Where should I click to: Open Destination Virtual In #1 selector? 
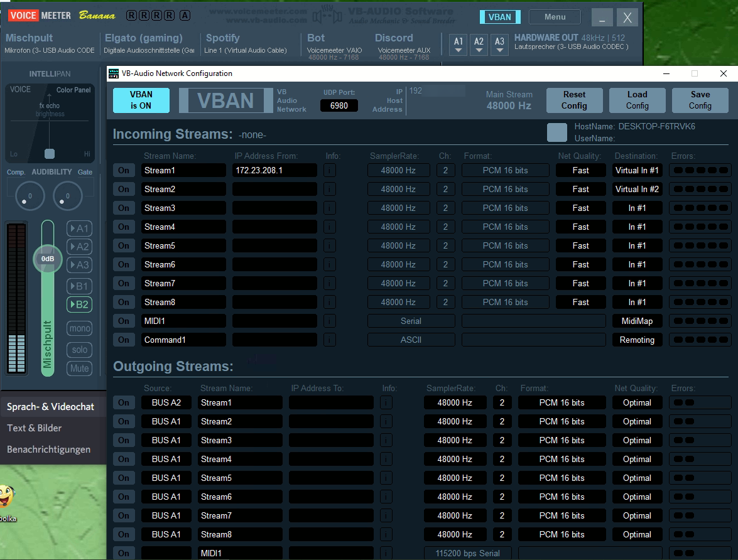(638, 170)
